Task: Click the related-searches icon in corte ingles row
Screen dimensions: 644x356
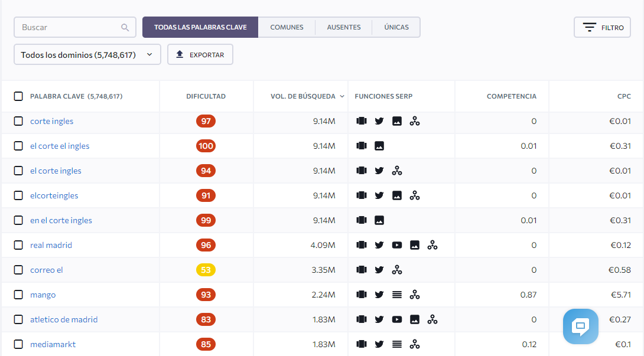Action: click(414, 121)
